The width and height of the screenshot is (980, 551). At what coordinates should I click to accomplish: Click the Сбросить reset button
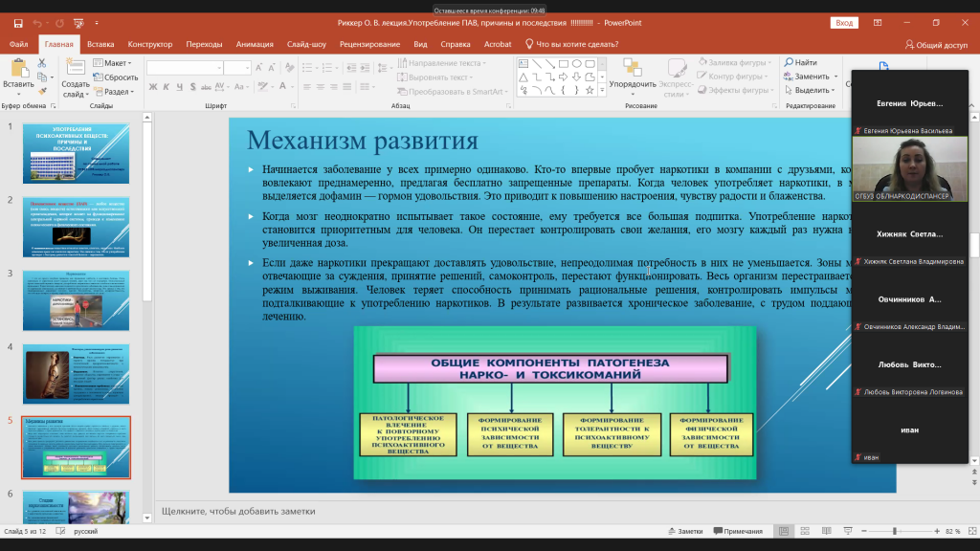(x=116, y=77)
